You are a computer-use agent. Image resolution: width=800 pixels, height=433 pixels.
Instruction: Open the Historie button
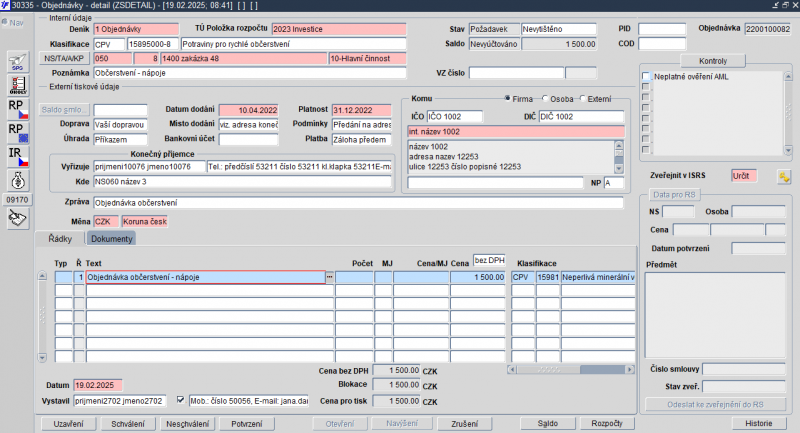point(758,423)
